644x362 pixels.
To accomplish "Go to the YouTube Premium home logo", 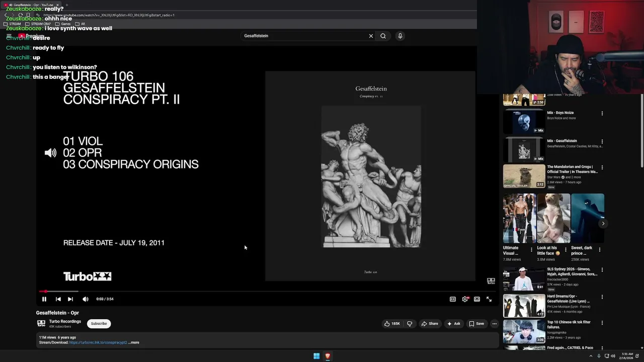I will [x=32, y=36].
